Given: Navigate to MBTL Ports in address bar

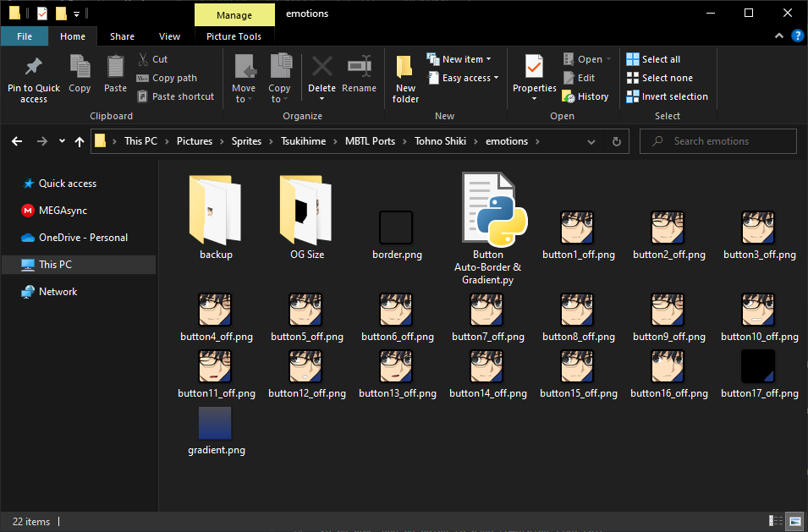Looking at the screenshot, I should (x=370, y=141).
